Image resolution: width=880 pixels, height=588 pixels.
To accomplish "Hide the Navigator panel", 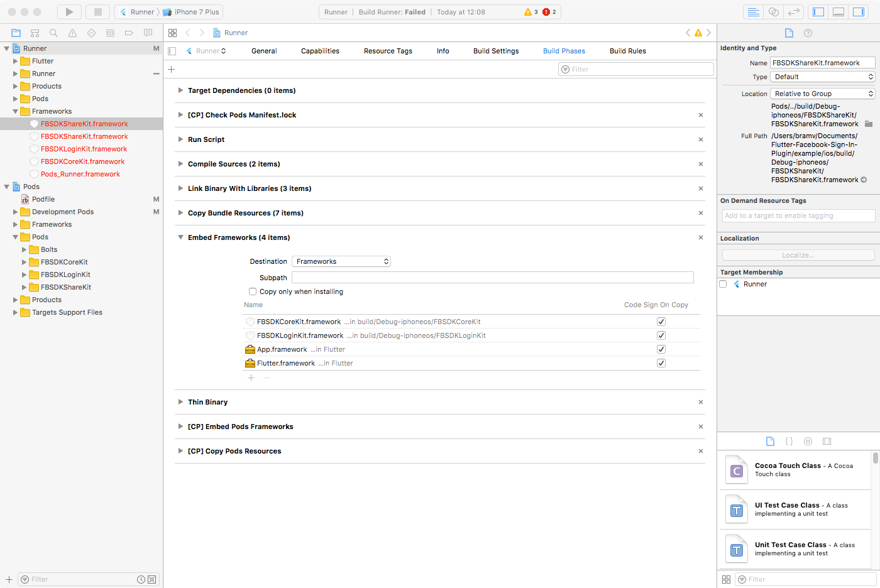I will click(x=818, y=12).
